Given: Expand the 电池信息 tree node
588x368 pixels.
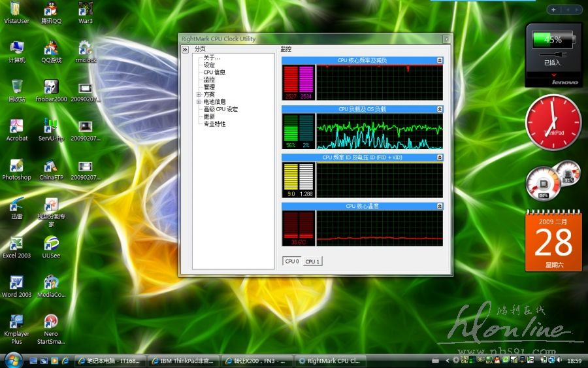Looking at the screenshot, I should [199, 102].
